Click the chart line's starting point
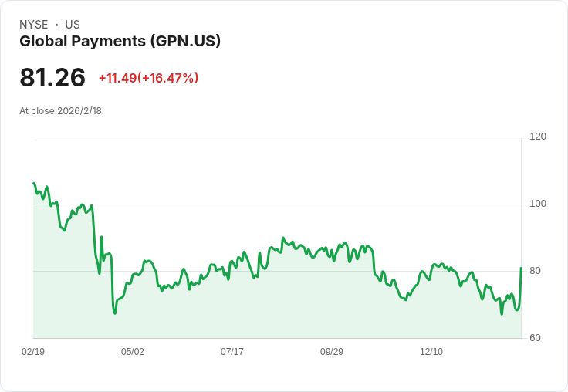Viewport: 568px width, 392px height. [x=34, y=184]
